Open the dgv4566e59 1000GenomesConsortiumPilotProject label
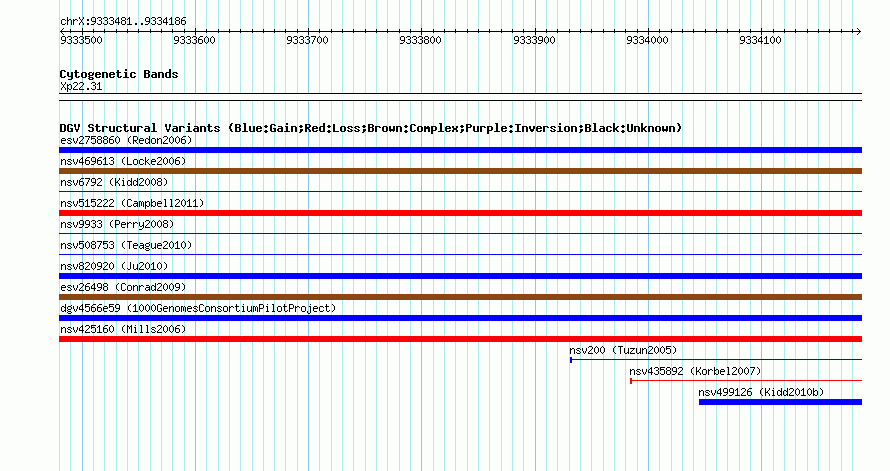 [198, 308]
